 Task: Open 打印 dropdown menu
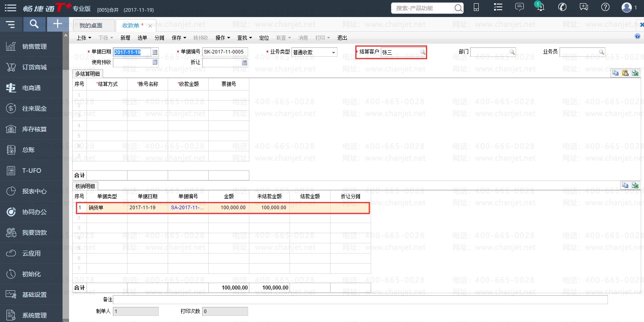click(x=322, y=38)
